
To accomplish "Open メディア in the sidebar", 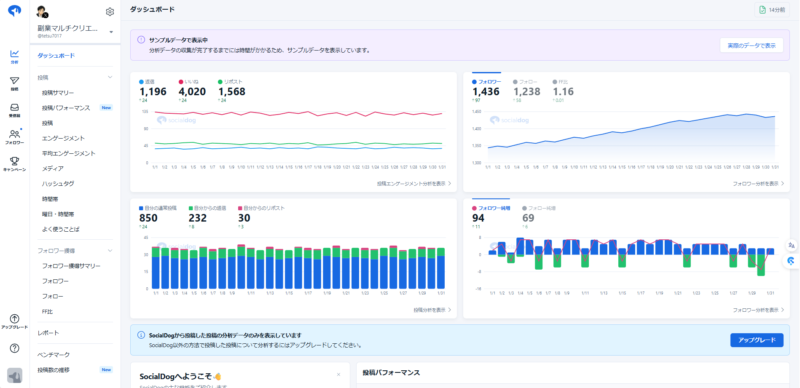I will 53,168.
